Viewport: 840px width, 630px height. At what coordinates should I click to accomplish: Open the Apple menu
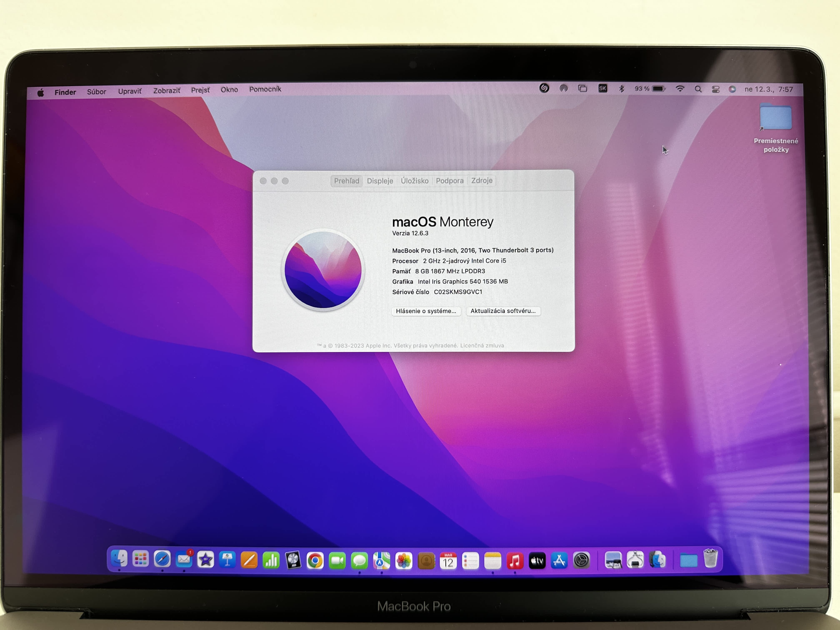pyautogui.click(x=41, y=92)
